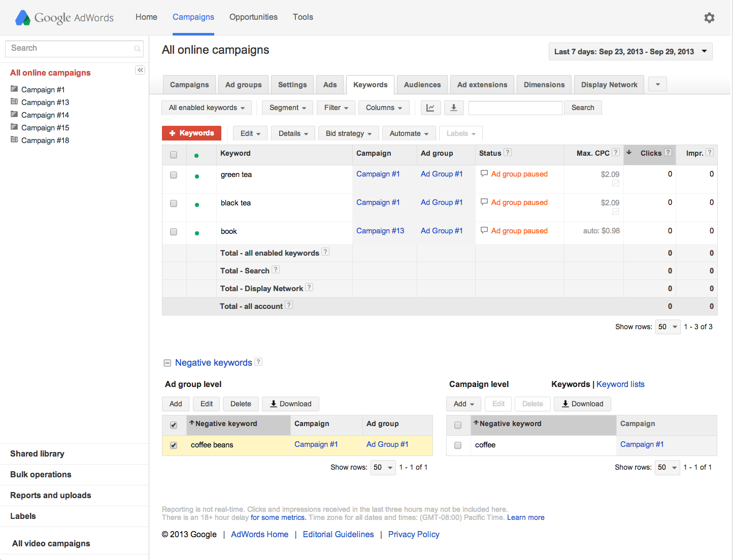Click the keyword search input field

click(515, 108)
